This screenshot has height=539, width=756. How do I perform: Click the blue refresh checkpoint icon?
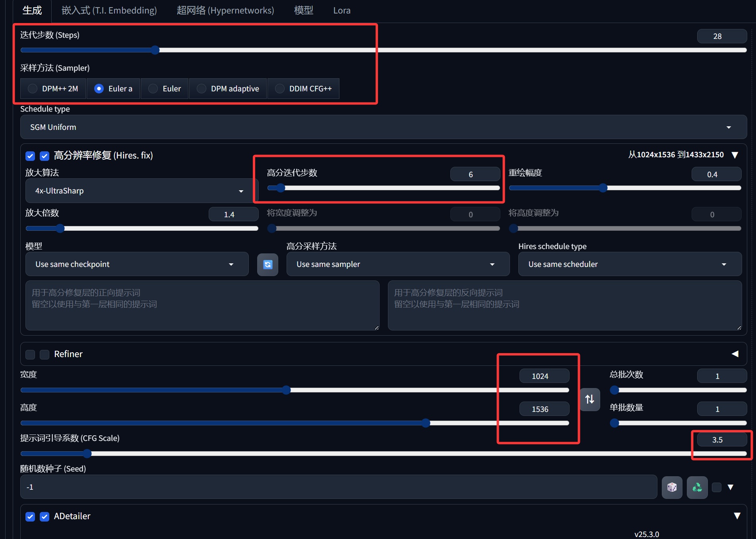(x=268, y=265)
